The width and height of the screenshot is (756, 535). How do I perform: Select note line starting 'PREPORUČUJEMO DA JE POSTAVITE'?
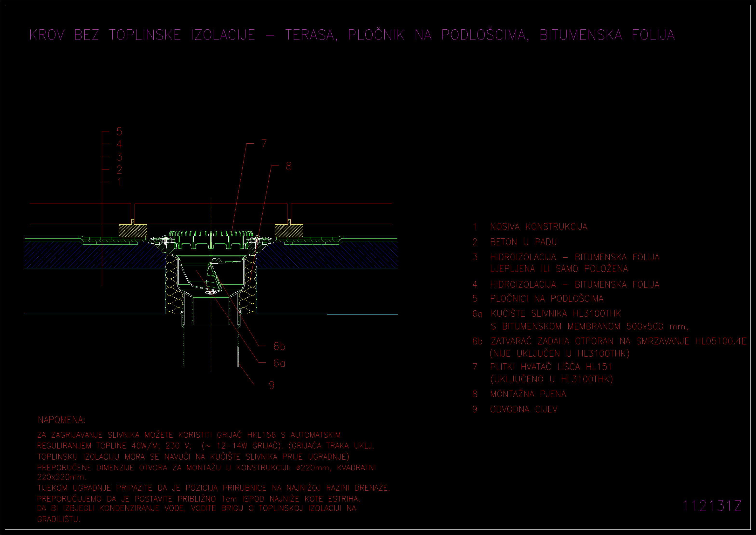coord(199,499)
